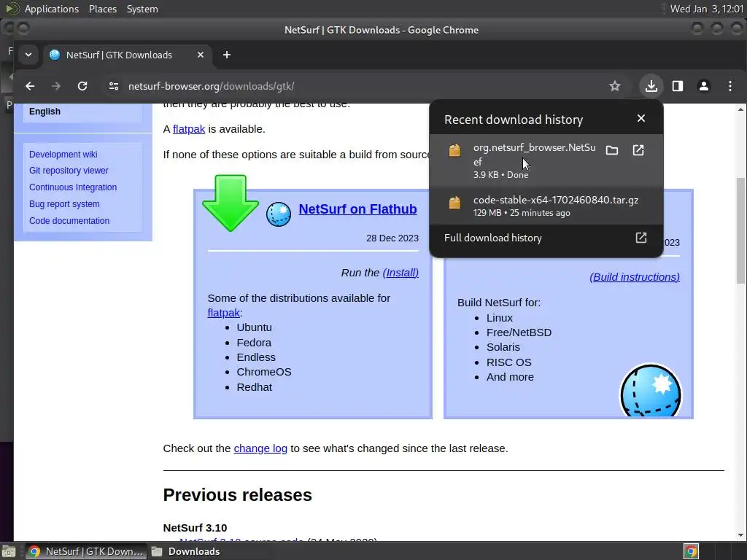The width and height of the screenshot is (747, 560).
Task: Open the change log link
Action: [260, 448]
